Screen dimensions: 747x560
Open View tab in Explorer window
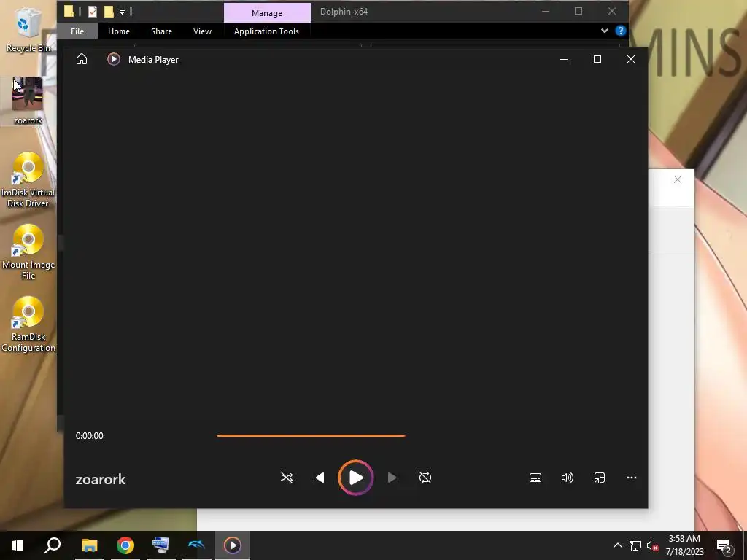point(203,31)
